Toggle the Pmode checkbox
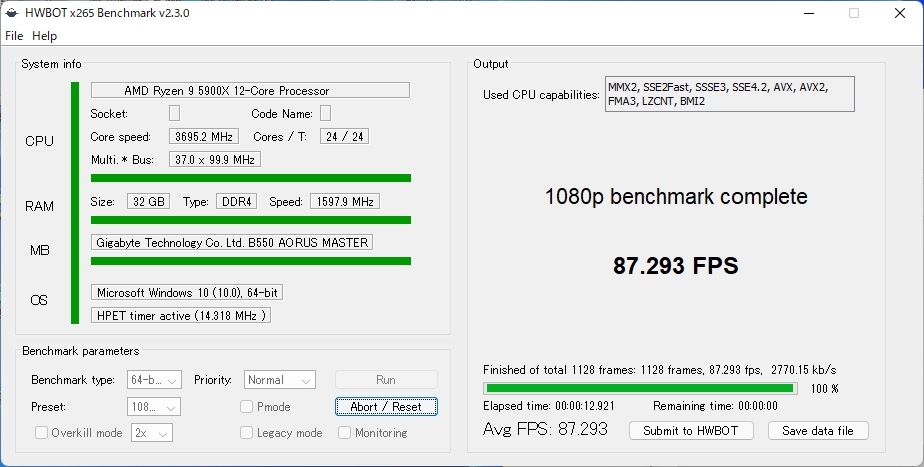 point(247,407)
